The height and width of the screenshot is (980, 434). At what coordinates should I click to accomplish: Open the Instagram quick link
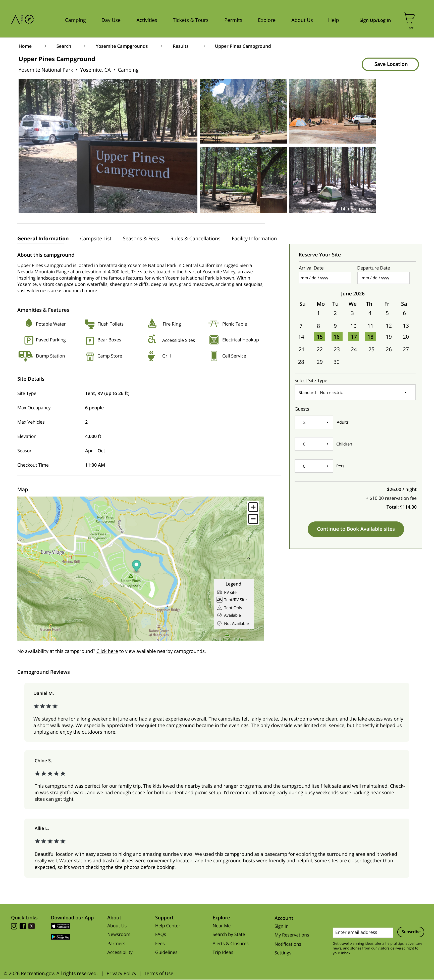(x=14, y=926)
